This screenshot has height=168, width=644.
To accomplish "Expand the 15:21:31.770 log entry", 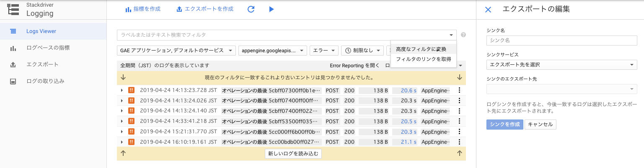I will point(122,132).
